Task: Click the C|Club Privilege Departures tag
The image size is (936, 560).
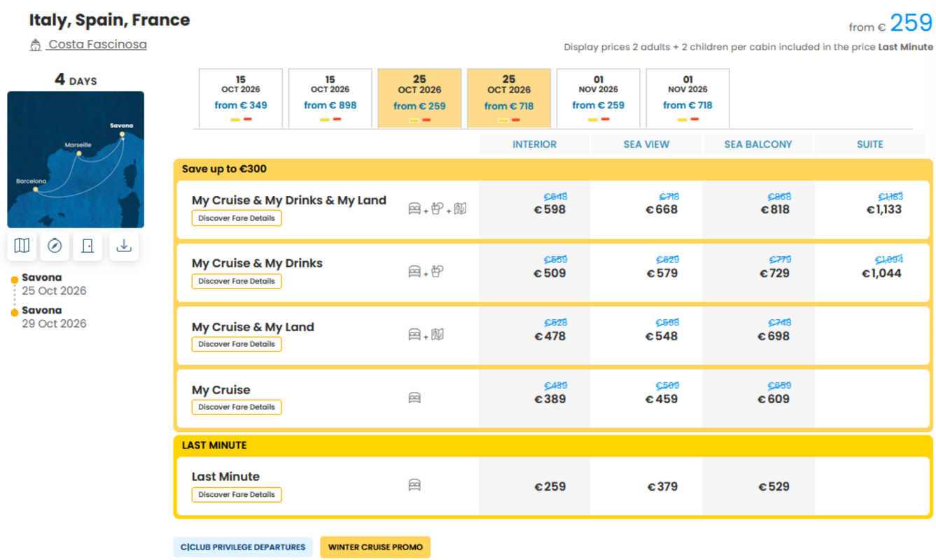Action: click(x=243, y=547)
